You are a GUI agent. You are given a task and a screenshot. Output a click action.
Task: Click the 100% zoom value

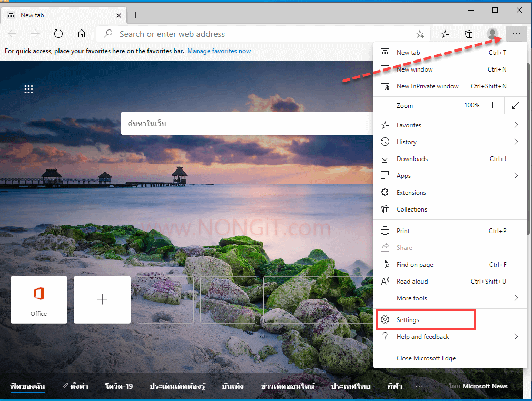pos(471,105)
